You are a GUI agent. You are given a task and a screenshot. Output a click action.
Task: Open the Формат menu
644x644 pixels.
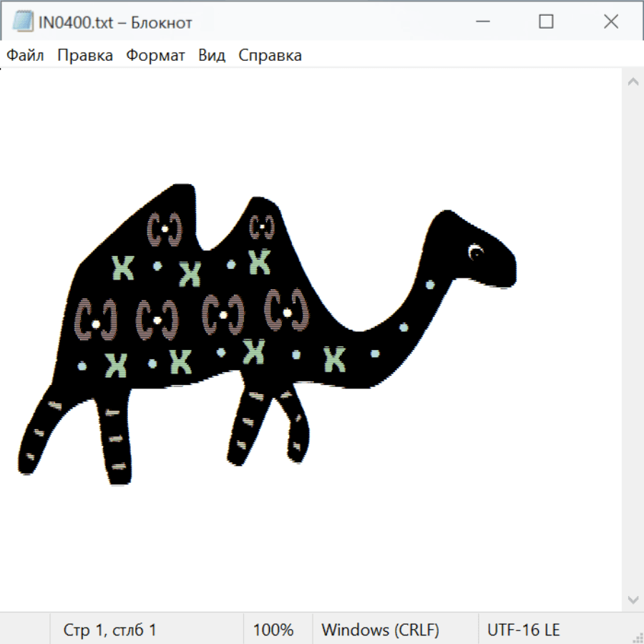pos(155,56)
